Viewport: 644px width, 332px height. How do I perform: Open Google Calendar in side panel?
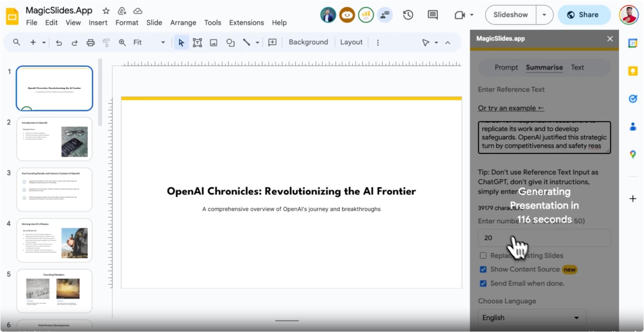(633, 43)
